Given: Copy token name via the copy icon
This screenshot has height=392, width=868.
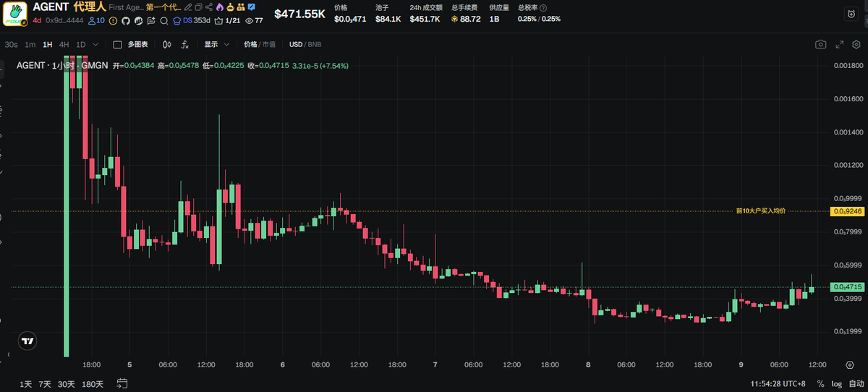Looking at the screenshot, I should [198, 7].
